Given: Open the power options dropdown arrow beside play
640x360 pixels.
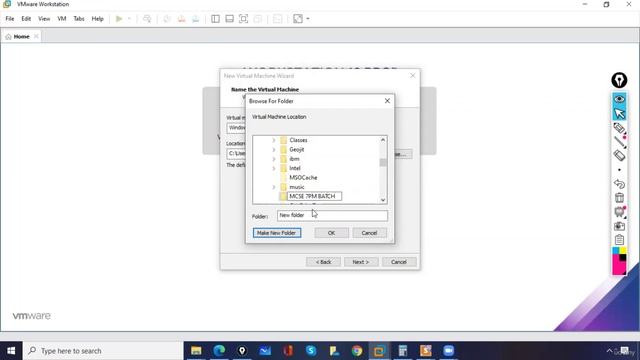Looking at the screenshot, I should (x=129, y=19).
